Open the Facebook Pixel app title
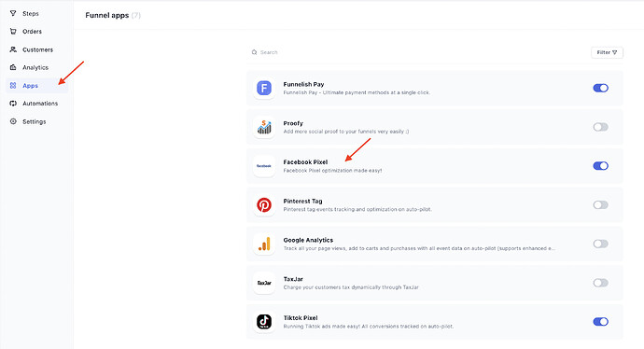Viewport: 644px width, 349px height. tap(305, 161)
